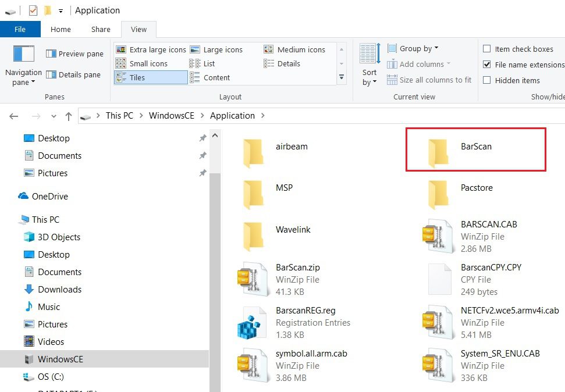
Task: Open the Pacstore folder
Action: point(439,195)
